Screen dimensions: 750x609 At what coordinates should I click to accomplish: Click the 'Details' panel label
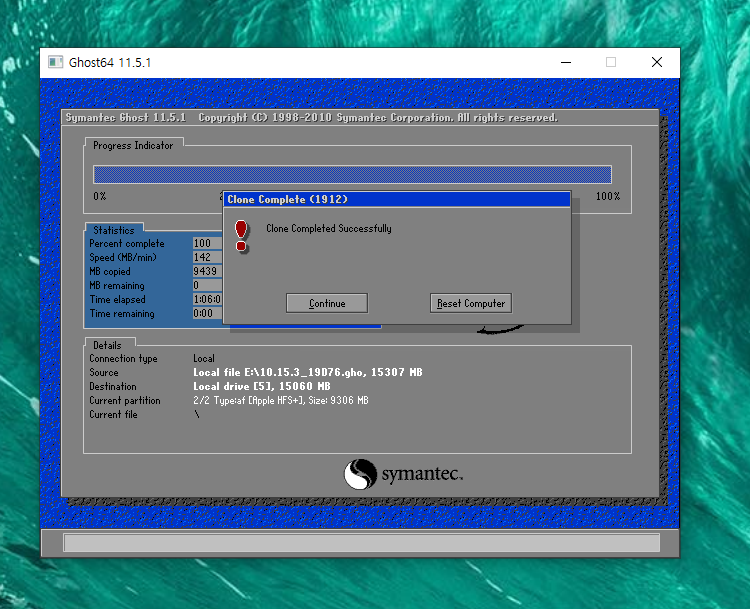107,345
